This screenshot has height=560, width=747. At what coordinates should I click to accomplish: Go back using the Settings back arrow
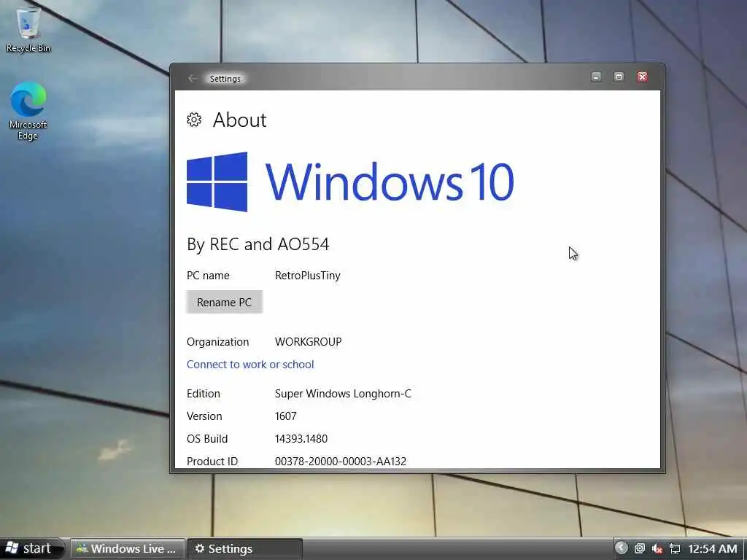point(193,79)
